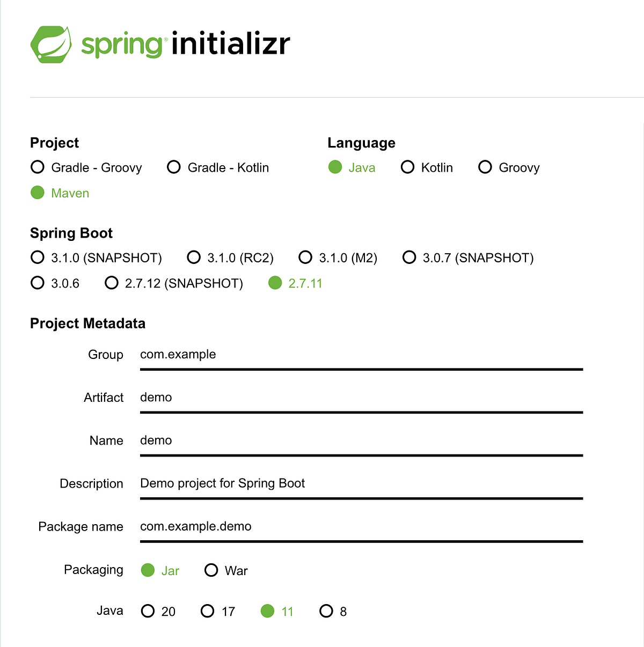Select Spring Boot 3.1.0 (SNAPSHOT)

coord(38,257)
